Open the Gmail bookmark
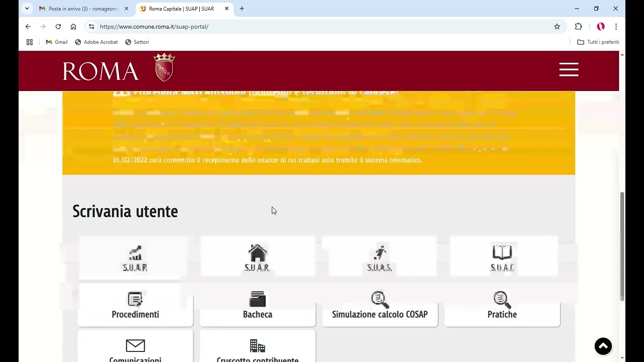The image size is (644, 362). tap(56, 42)
